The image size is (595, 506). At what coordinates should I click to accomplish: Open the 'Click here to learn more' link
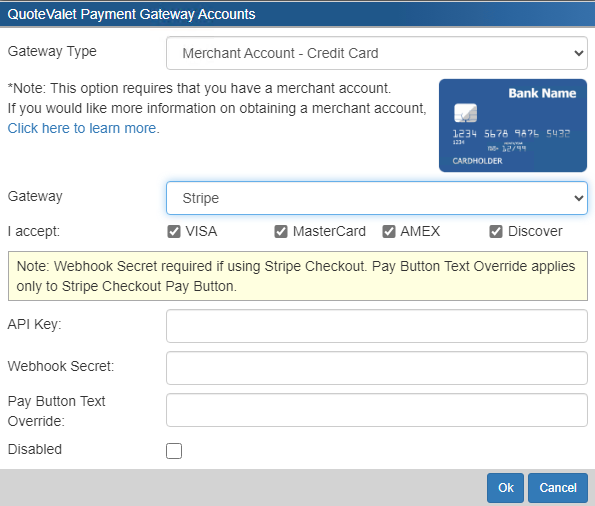tap(82, 128)
